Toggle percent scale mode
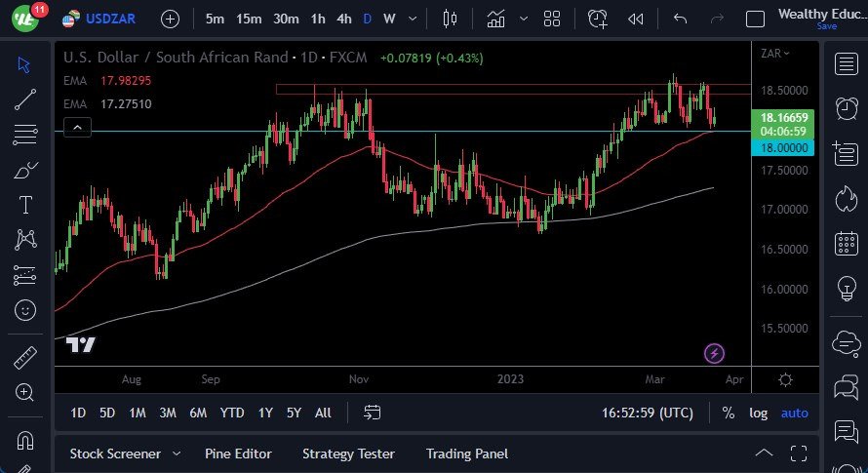The image size is (868, 473). click(x=728, y=413)
